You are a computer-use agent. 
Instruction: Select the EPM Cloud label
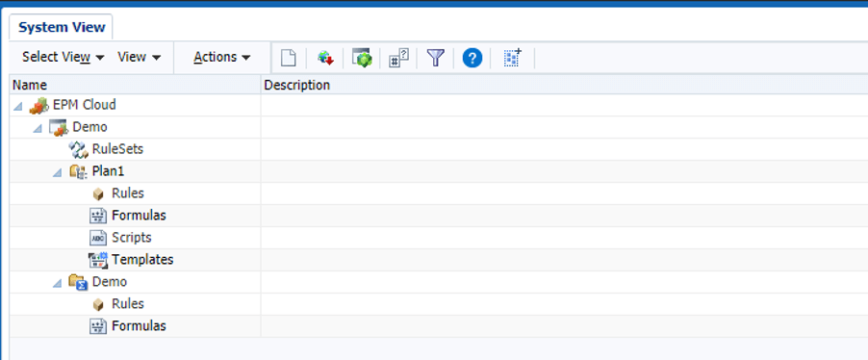coord(84,105)
